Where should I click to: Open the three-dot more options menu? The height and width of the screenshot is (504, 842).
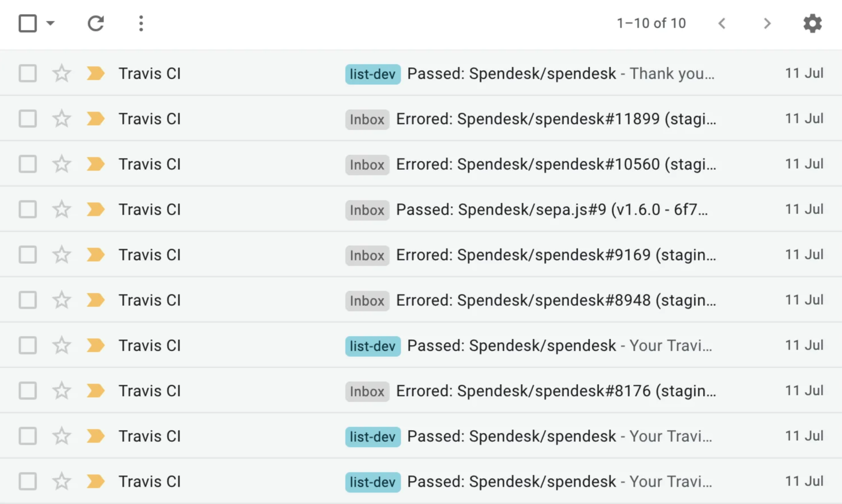tap(141, 24)
